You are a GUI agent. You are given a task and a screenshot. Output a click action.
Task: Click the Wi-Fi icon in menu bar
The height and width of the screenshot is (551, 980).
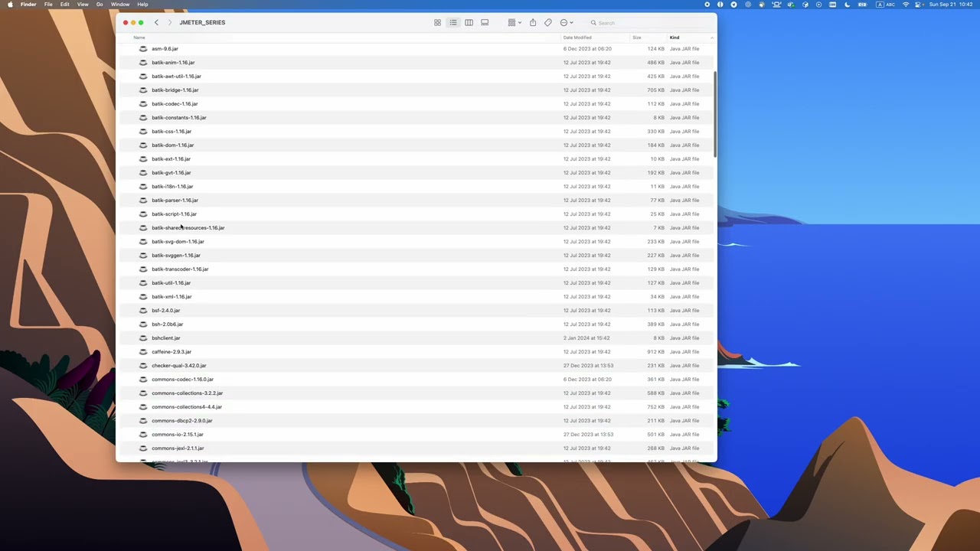coord(906,5)
